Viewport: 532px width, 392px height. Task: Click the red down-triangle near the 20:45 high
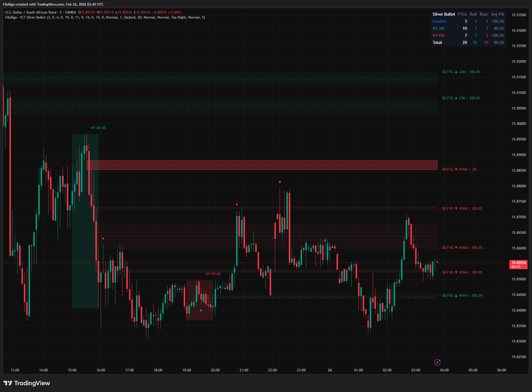237,204
